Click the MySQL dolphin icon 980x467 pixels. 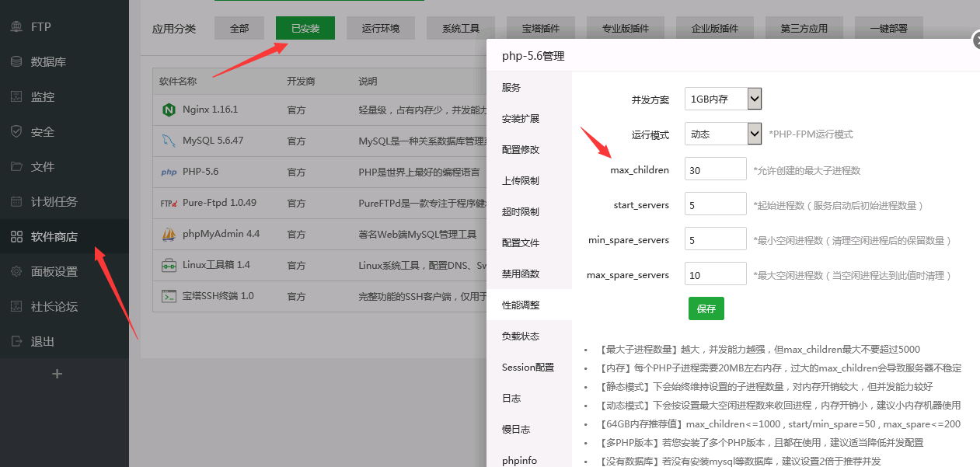169,141
